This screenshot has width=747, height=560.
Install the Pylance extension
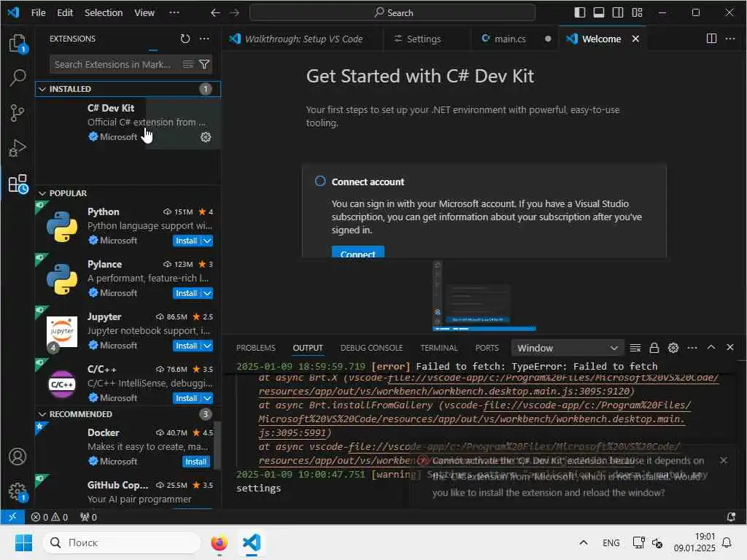[186, 293]
